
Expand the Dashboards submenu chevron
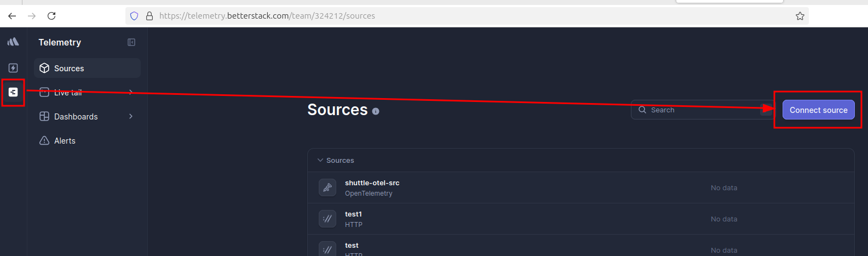(131, 116)
